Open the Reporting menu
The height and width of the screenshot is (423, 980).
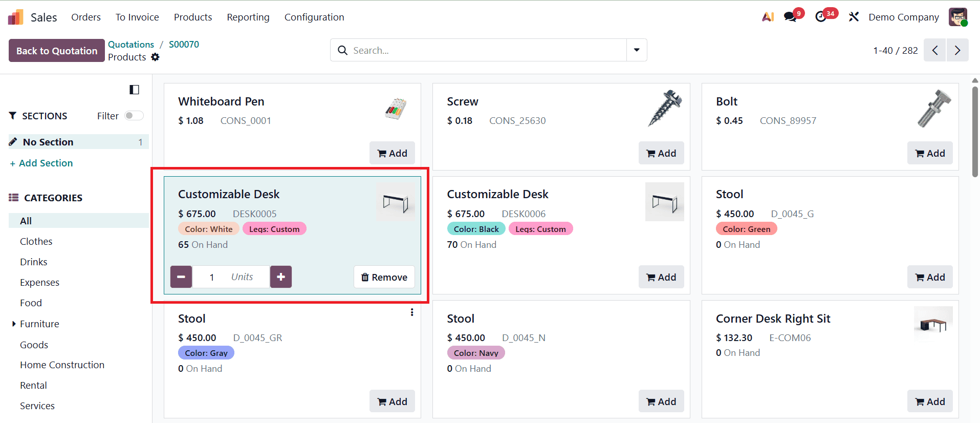point(248,17)
